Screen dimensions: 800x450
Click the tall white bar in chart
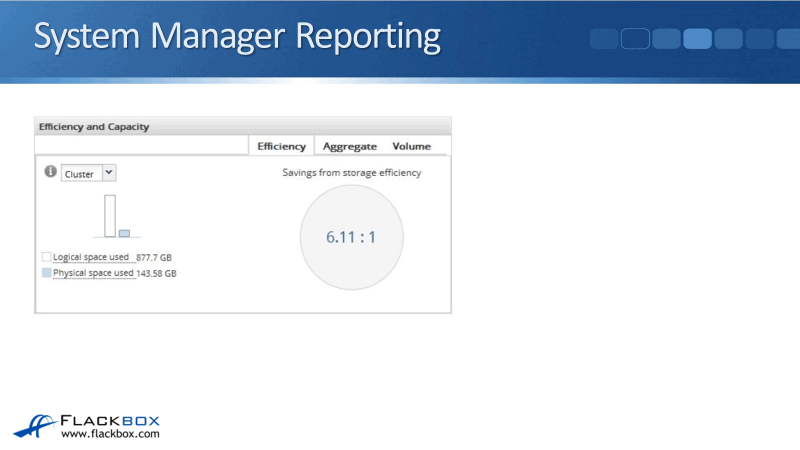click(110, 215)
